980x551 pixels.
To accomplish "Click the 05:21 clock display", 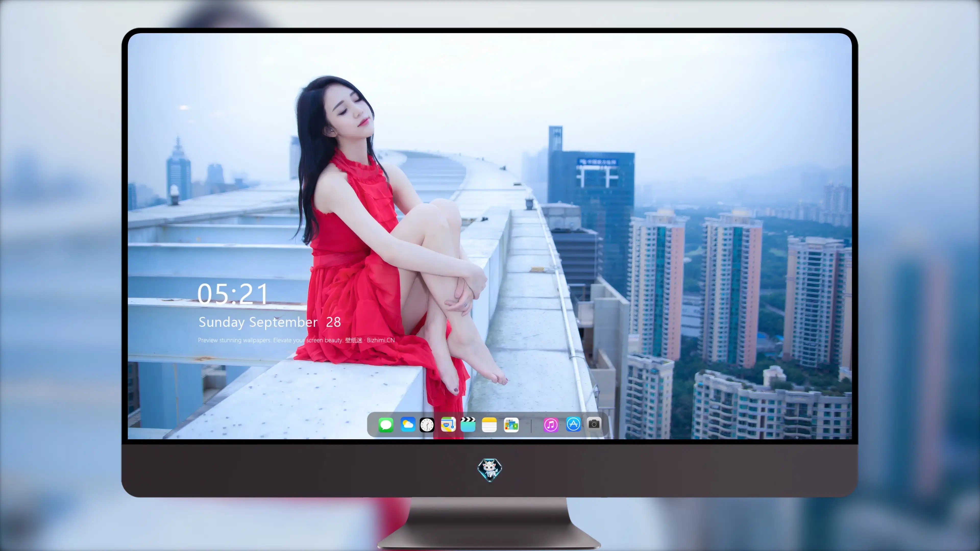I will (x=233, y=294).
